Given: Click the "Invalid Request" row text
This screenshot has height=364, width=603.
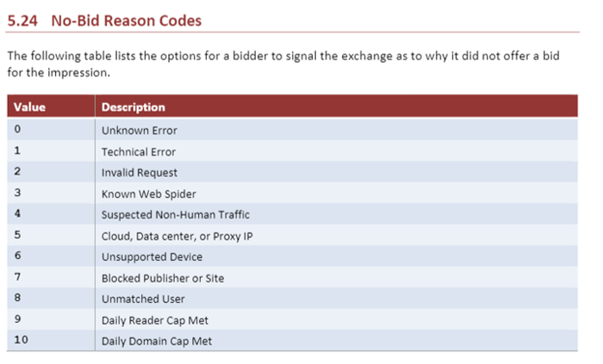Looking at the screenshot, I should 140,172.
